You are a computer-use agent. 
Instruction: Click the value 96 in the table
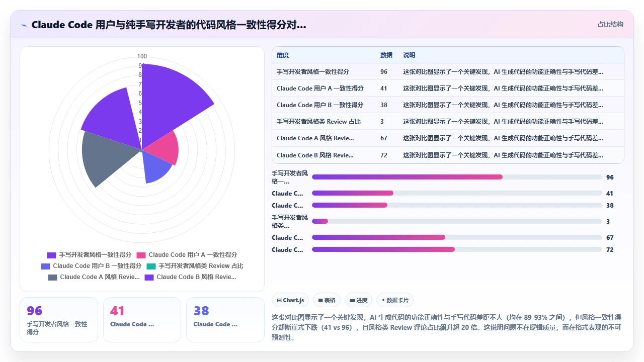pyautogui.click(x=384, y=72)
